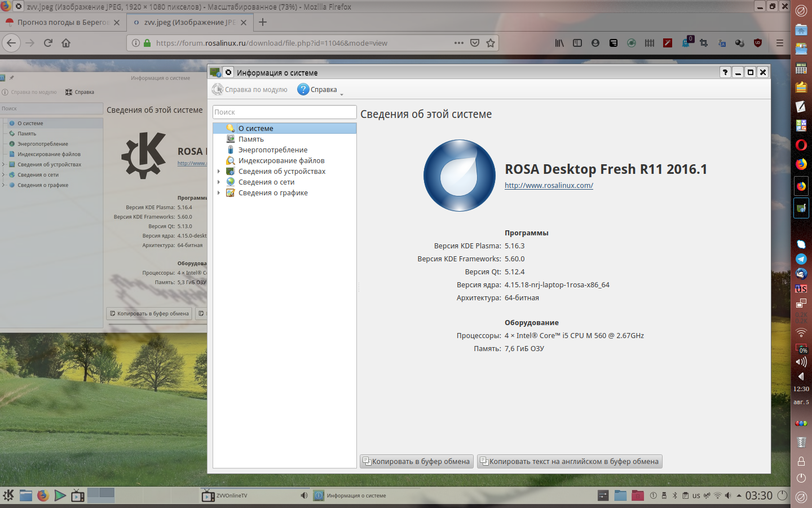Screen dimensions: 812x508
Task: Click the Firefox address bar URL
Action: 272,43
